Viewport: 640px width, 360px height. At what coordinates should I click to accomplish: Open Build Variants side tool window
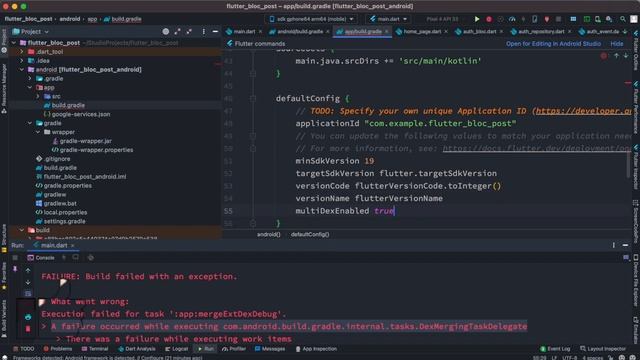(4, 319)
